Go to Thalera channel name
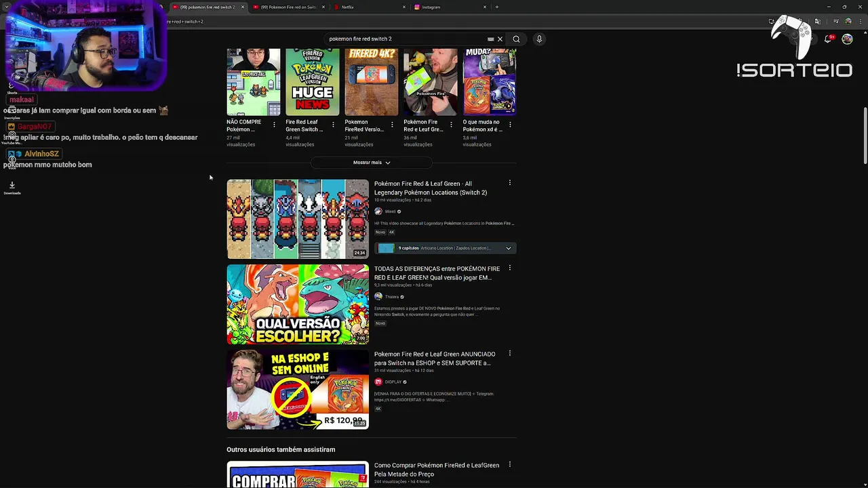This screenshot has width=868, height=488. 392,297
